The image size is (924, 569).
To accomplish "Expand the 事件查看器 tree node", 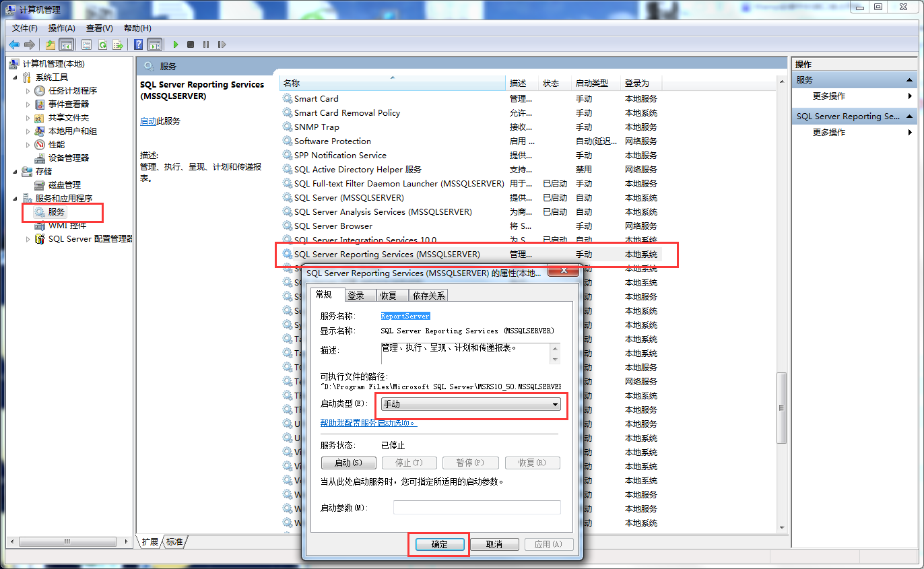I will (28, 104).
